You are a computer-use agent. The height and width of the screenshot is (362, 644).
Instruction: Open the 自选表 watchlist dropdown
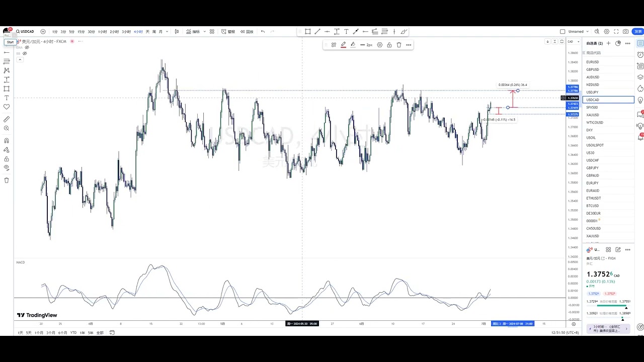tap(595, 44)
